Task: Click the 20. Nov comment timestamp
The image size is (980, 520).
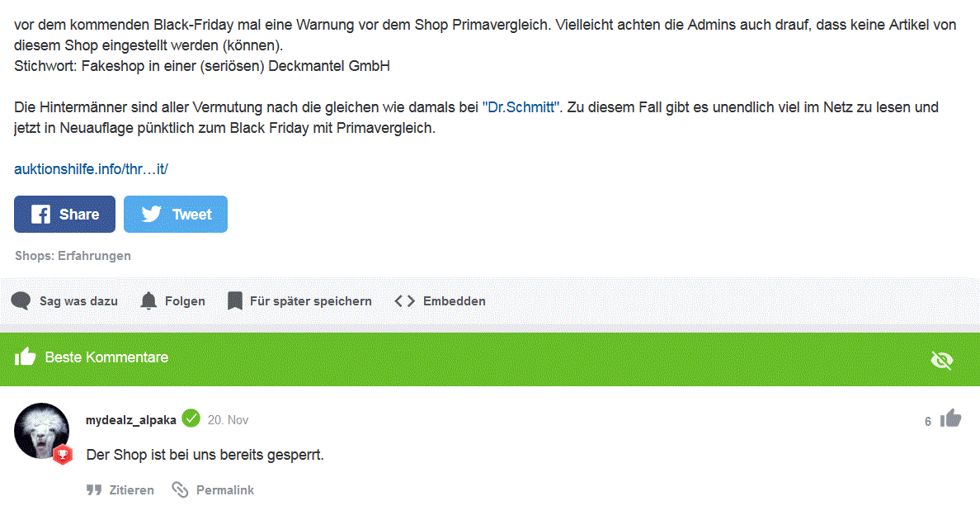Action: [x=228, y=420]
